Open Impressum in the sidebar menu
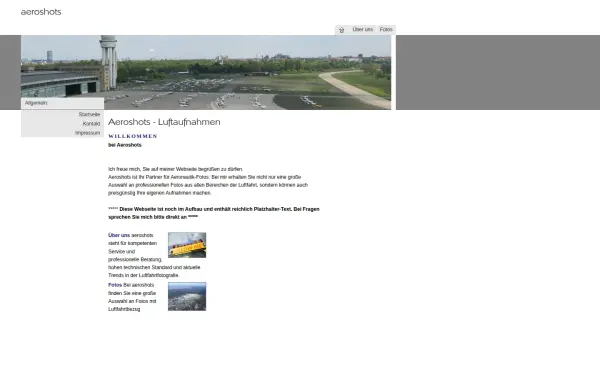 click(88, 133)
